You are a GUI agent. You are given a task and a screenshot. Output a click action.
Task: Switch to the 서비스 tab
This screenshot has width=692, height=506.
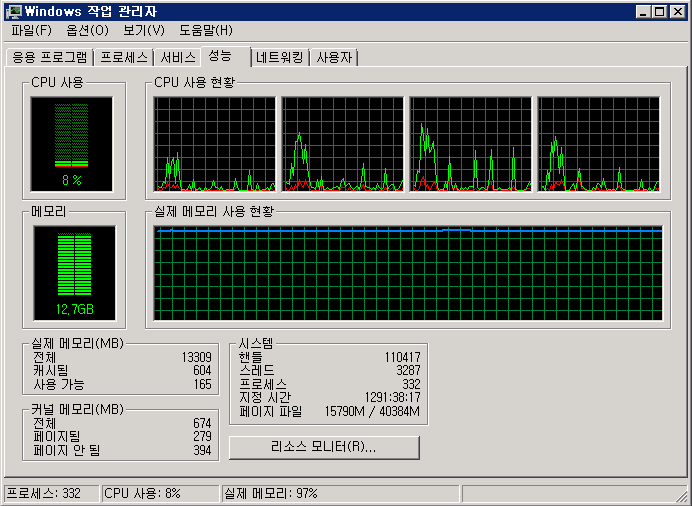point(178,57)
